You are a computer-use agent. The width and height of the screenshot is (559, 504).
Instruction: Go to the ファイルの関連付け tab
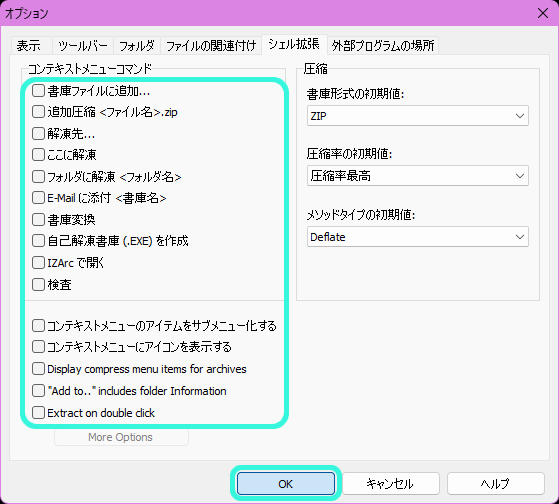(x=211, y=46)
